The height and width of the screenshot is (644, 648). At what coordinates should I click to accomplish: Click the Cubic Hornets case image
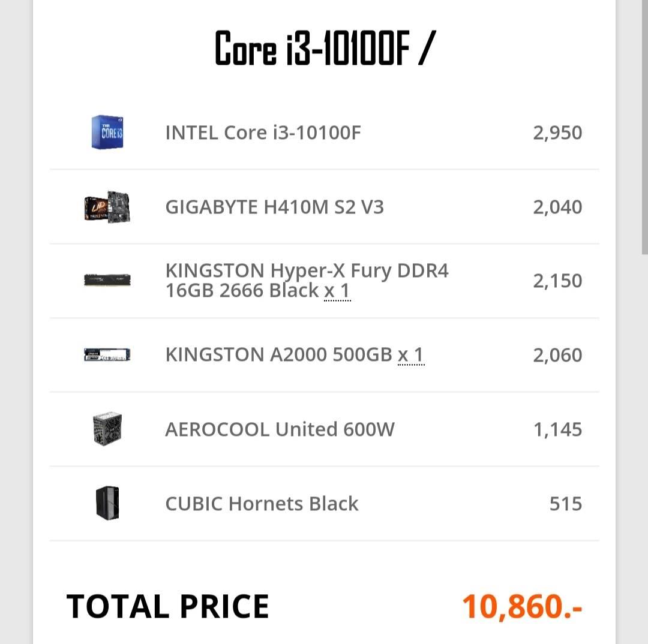click(x=107, y=502)
